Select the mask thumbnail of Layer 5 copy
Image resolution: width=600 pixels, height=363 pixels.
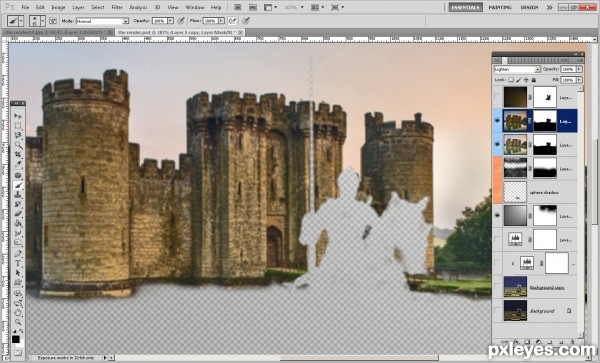[x=545, y=121]
